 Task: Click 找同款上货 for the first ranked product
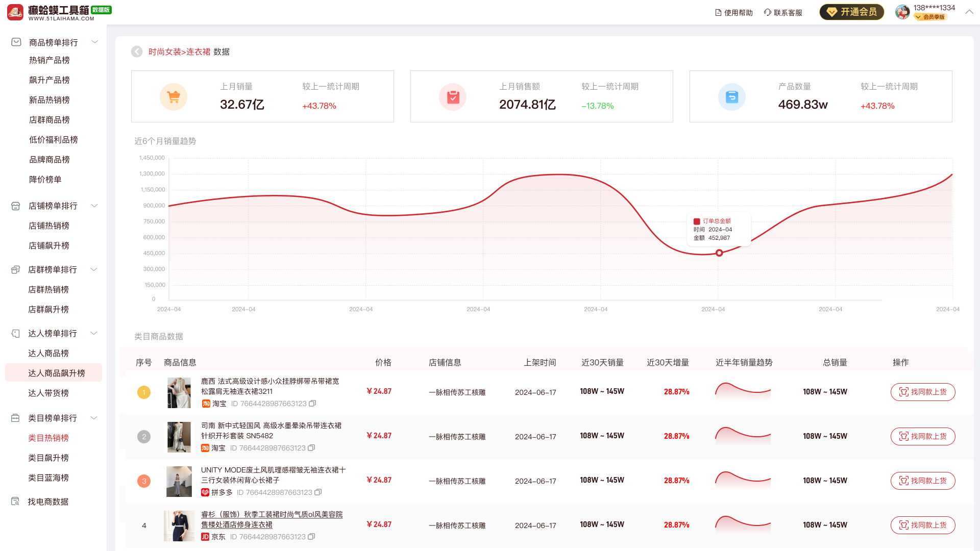click(923, 392)
